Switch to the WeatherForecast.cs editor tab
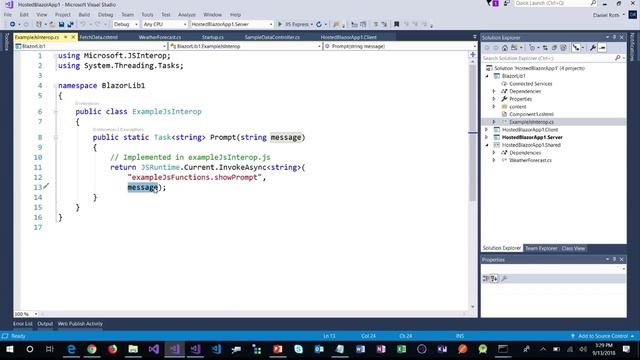Viewport: 640px width, 360px height. (x=160, y=37)
